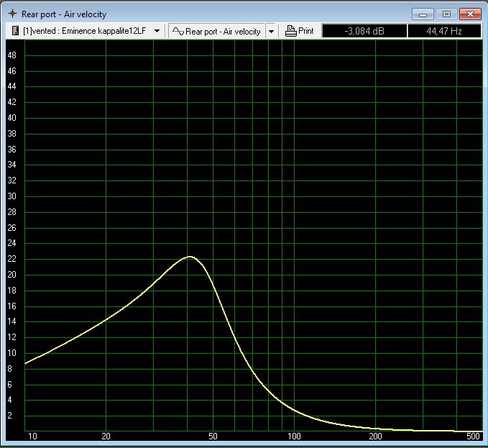Click the crosshair window icon in title bar

click(x=12, y=14)
